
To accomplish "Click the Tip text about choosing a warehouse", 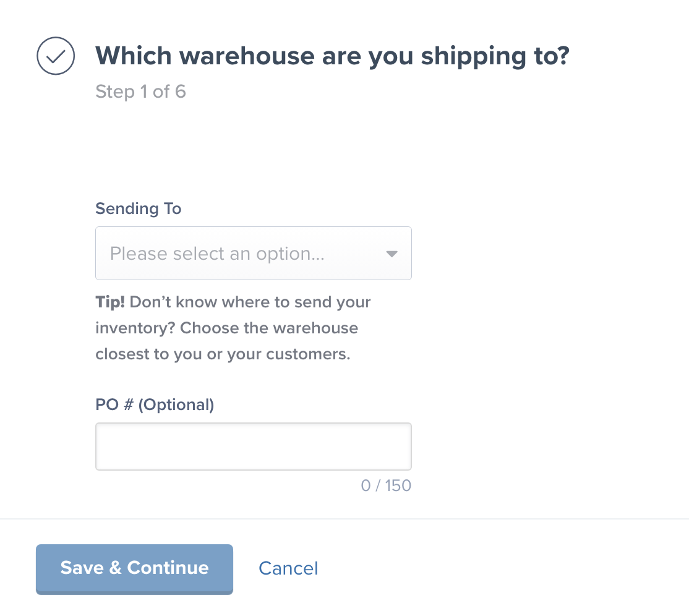I will [233, 328].
